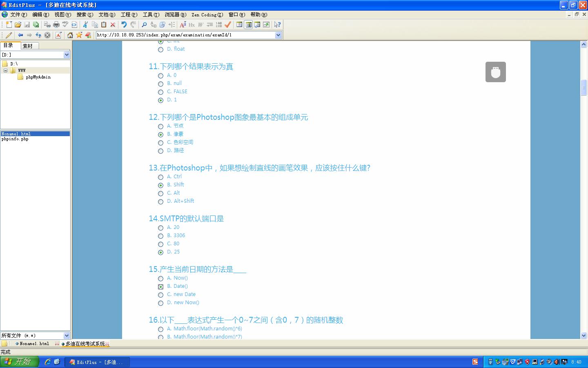Open the Zen Coding(Z) menu
The width and height of the screenshot is (588, 368).
(207, 14)
